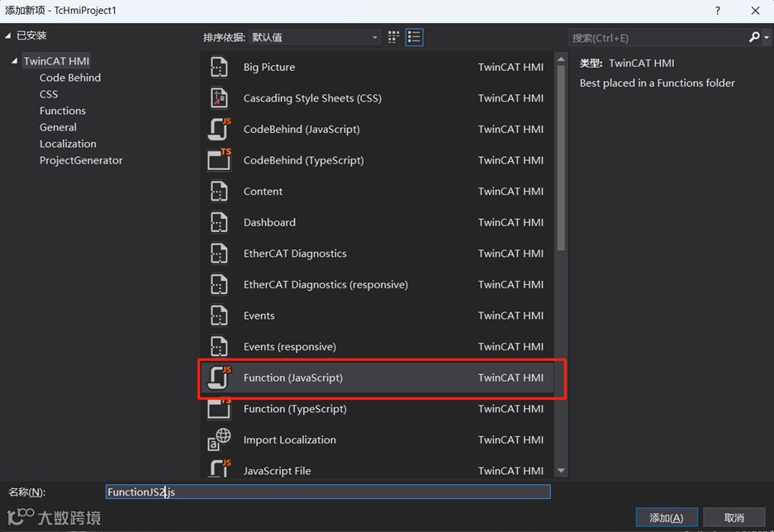Screen dimensions: 774x532
Task: Click TwinCAT HMI type in Events row
Action: tap(510, 316)
